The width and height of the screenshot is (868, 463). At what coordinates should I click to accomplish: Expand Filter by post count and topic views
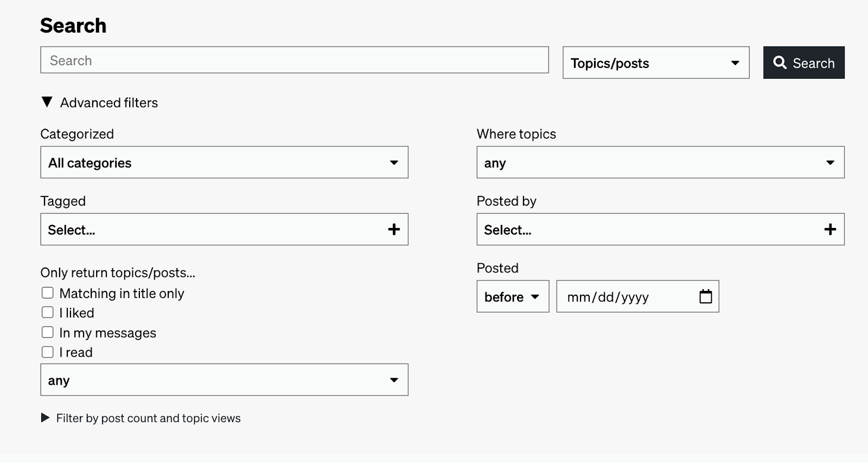46,418
